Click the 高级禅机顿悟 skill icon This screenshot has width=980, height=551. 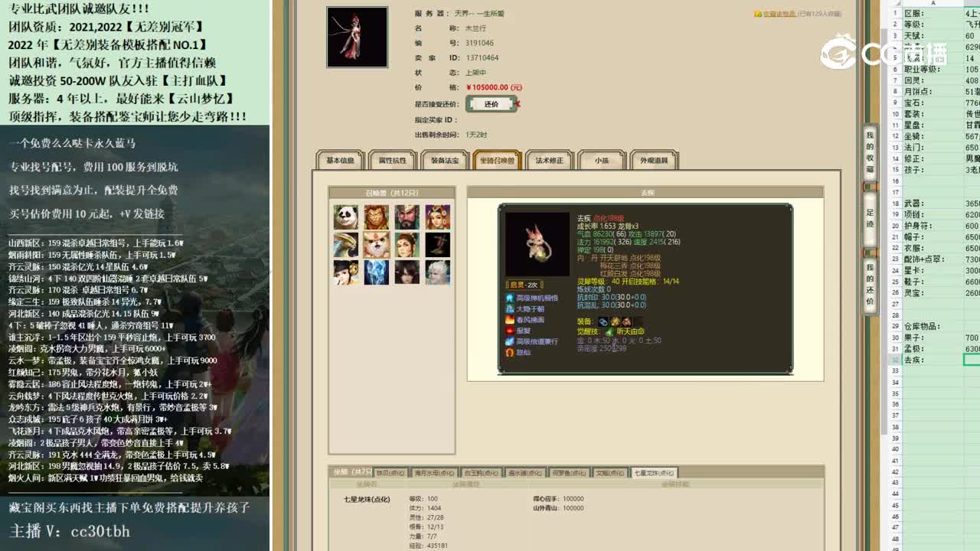510,298
